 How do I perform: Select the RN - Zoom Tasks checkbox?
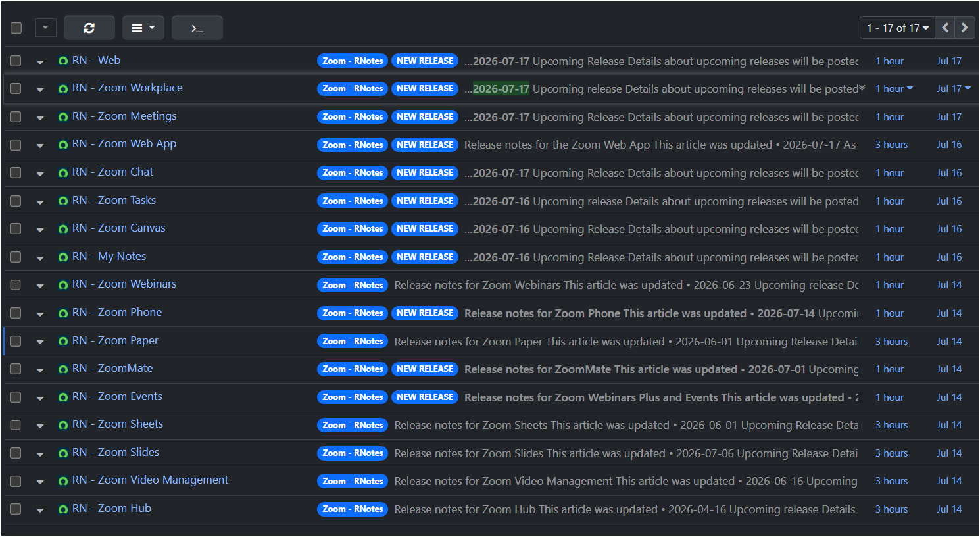click(x=16, y=201)
